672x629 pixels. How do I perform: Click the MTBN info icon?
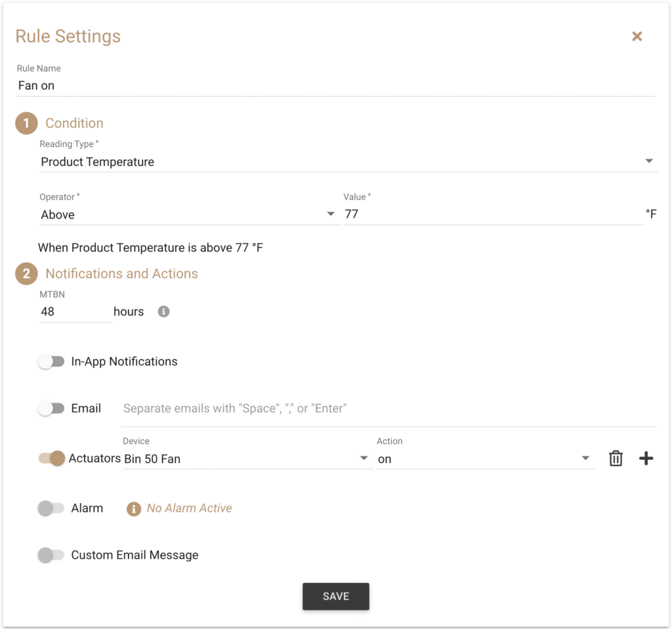(x=164, y=312)
